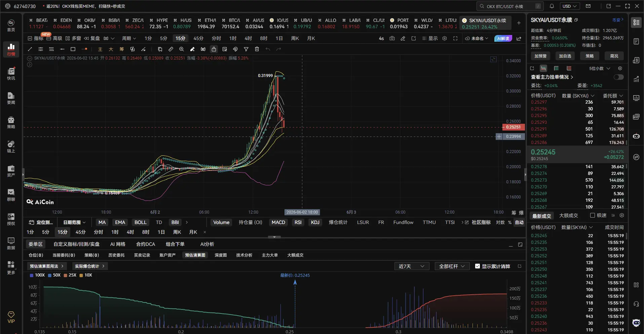Image resolution: width=644 pixels, height=334 pixels.
Task: Click the filter funnel icon in drawing toolbar
Action: (246, 49)
